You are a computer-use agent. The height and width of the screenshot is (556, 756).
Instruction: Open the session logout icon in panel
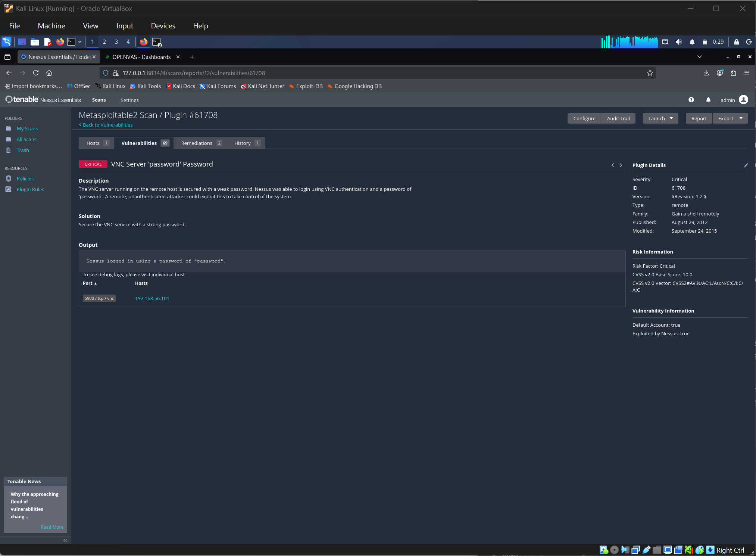pyautogui.click(x=749, y=42)
